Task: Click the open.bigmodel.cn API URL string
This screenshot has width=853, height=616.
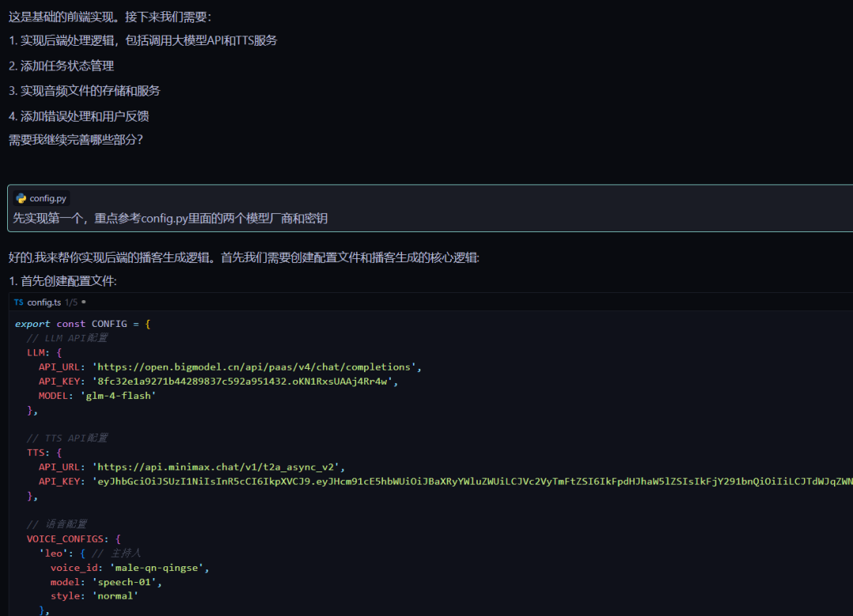Action: coord(256,366)
